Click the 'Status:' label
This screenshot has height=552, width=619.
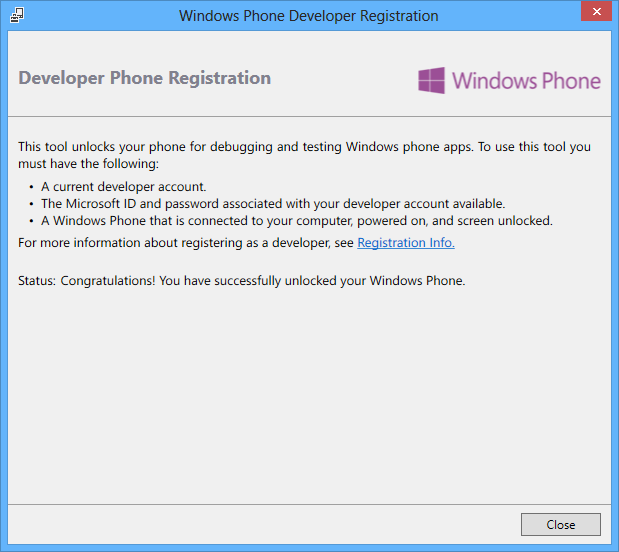37,281
